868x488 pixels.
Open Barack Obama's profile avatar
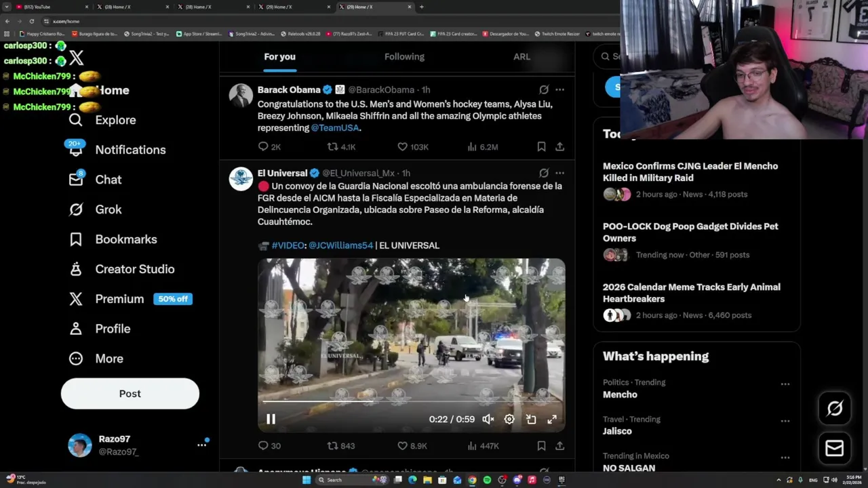pos(241,96)
